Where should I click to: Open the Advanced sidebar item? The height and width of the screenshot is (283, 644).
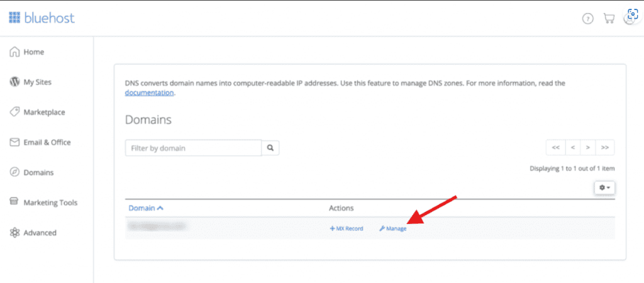tap(40, 233)
